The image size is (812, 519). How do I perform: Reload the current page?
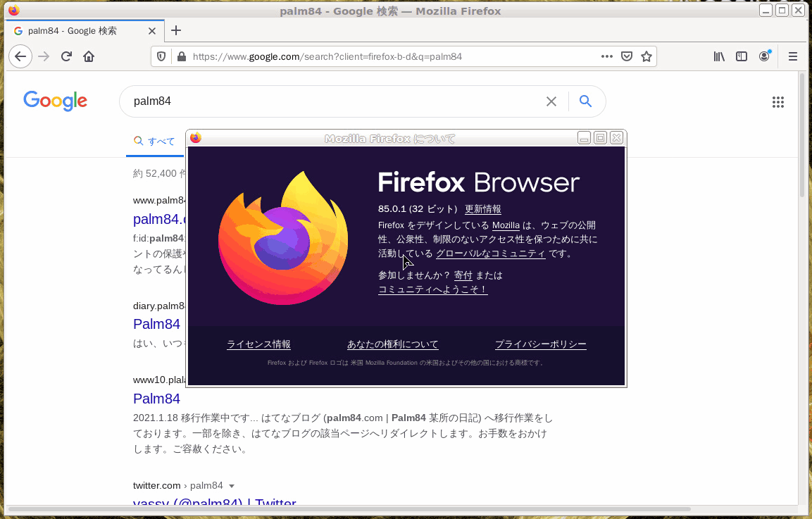[66, 56]
